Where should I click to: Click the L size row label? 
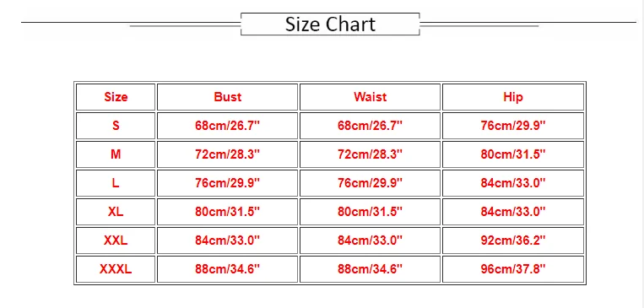coord(116,183)
